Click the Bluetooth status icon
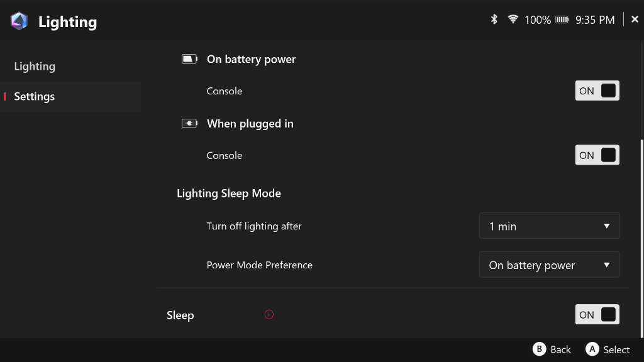The width and height of the screenshot is (644, 362). click(494, 19)
